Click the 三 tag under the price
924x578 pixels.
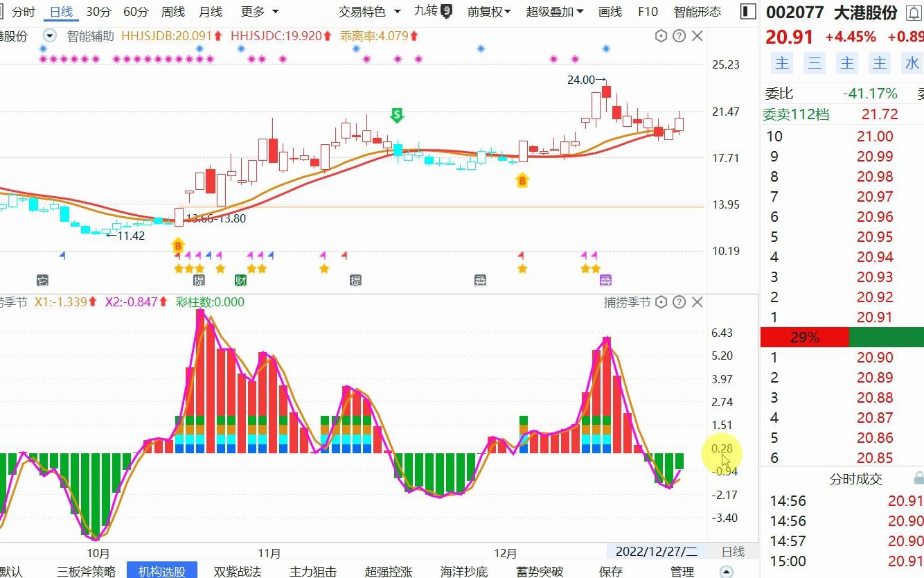[815, 63]
